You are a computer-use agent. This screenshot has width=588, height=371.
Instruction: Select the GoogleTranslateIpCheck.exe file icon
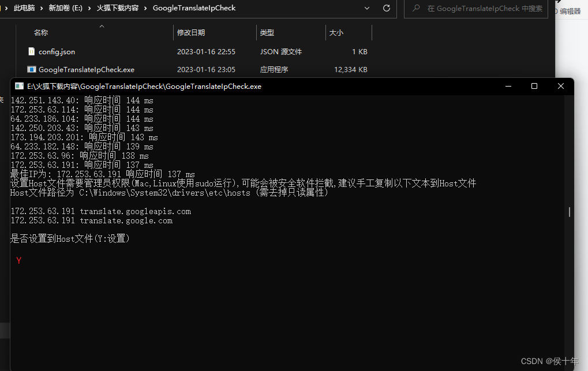pyautogui.click(x=32, y=69)
